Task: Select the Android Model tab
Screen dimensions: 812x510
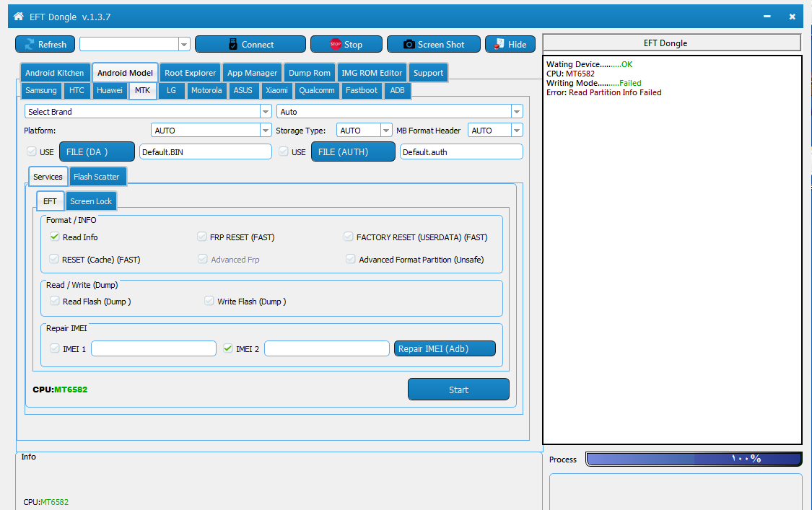Action: 125,73
